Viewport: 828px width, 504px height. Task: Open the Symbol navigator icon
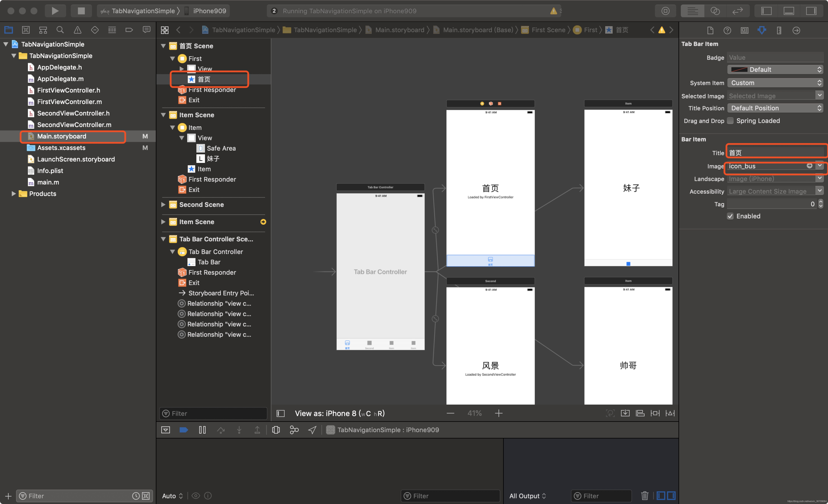[43, 30]
